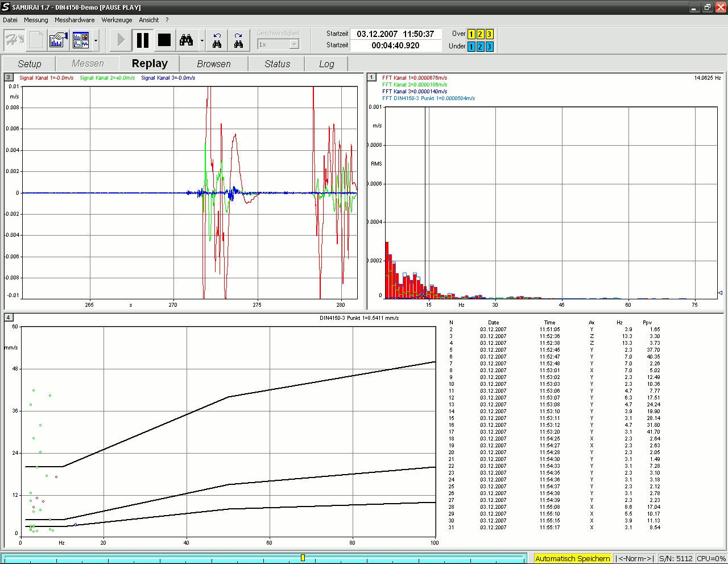Click the Automatisch Speichern button
The height and width of the screenshot is (564, 728).
pyautogui.click(x=572, y=558)
